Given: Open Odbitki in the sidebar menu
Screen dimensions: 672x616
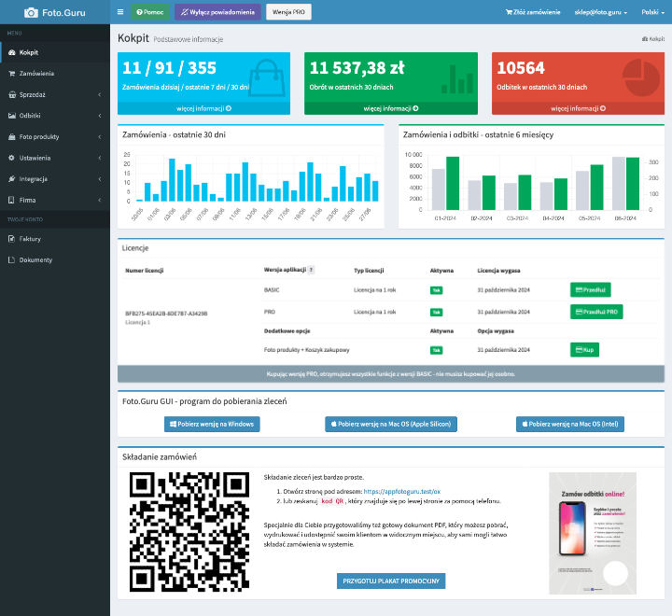Looking at the screenshot, I should tap(55, 116).
